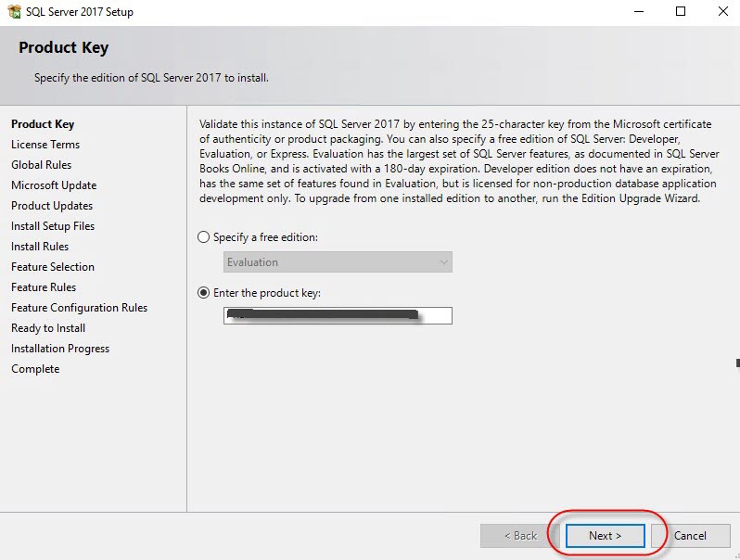Select the 'Enter the product key' radio button
Viewport: 740px width, 560px height.
tap(203, 293)
